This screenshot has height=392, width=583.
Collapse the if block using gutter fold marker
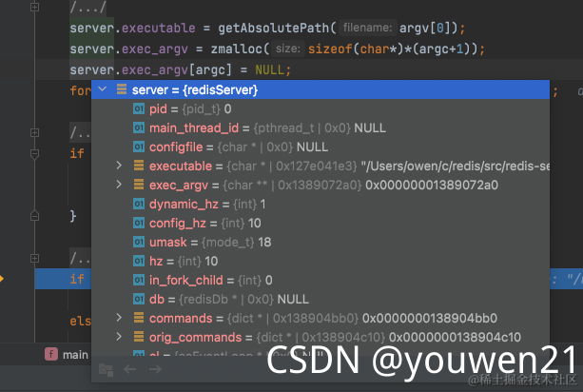tap(34, 153)
